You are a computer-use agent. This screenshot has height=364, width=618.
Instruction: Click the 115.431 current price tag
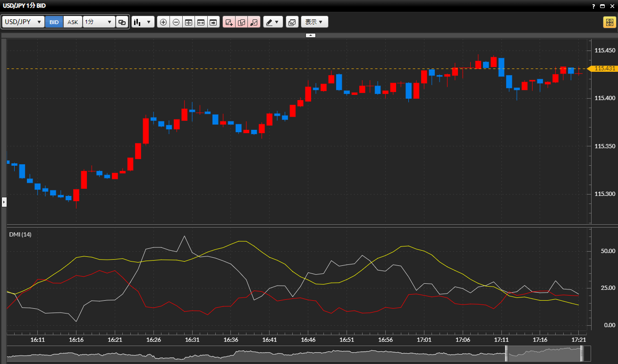604,68
